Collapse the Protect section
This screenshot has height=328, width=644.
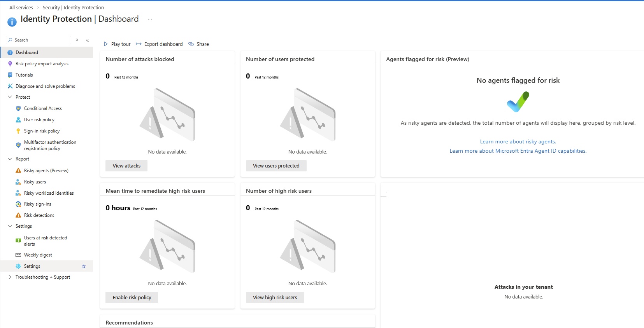[10, 97]
